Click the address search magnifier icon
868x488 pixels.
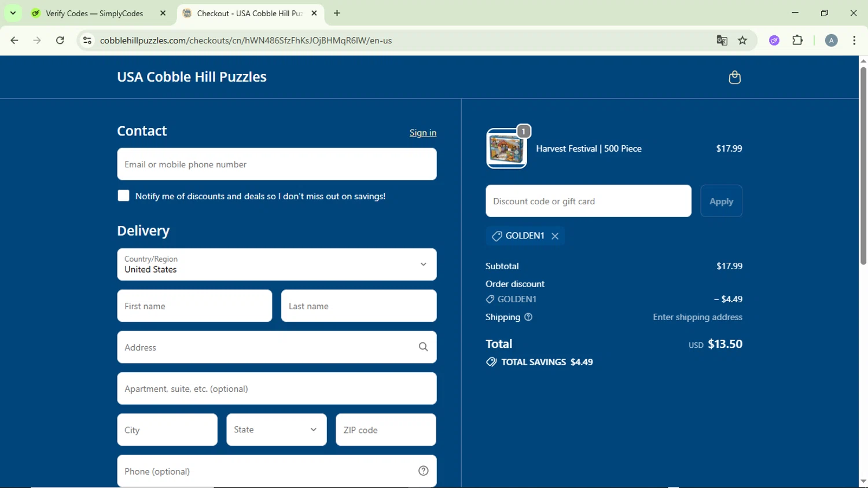point(424,347)
